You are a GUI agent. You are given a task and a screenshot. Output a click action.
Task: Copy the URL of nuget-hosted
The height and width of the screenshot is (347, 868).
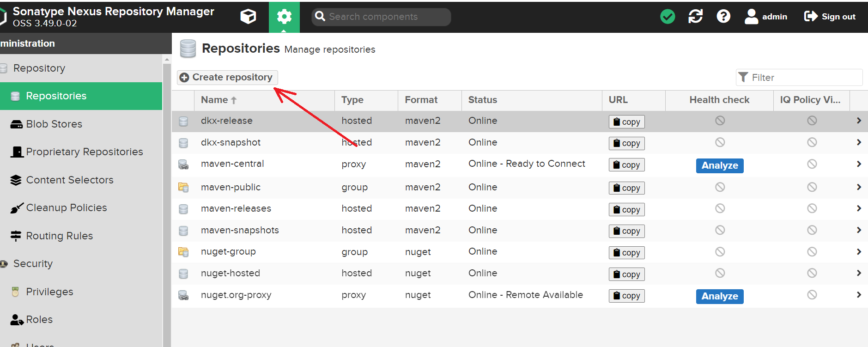click(626, 274)
